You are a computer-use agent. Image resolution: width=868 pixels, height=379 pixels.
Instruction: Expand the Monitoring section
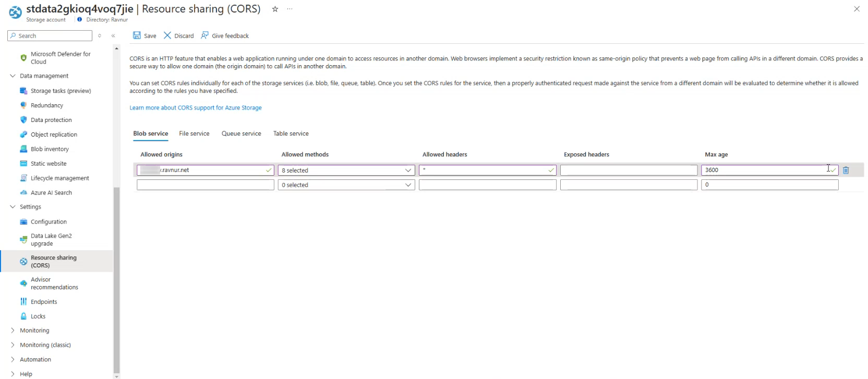[13, 331]
